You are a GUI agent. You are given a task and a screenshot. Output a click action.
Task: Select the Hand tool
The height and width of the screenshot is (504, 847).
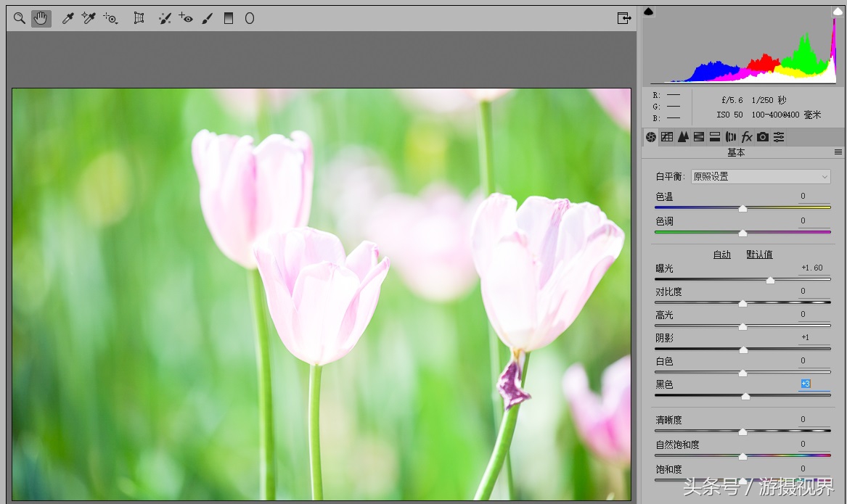[x=41, y=18]
